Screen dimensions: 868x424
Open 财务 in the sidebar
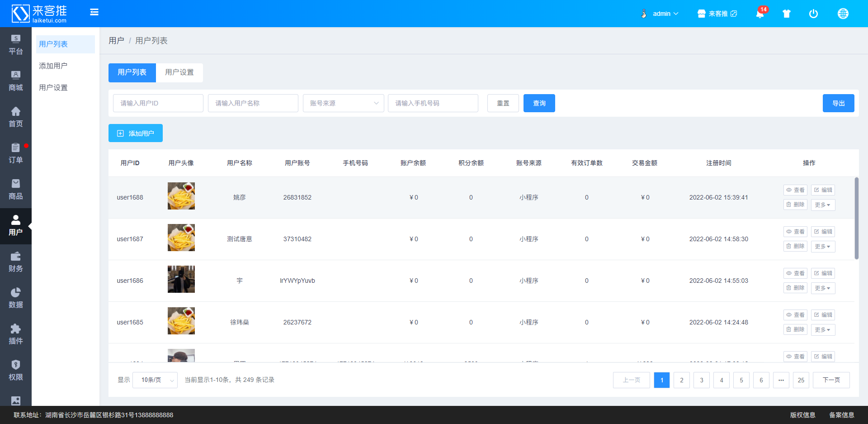point(16,262)
